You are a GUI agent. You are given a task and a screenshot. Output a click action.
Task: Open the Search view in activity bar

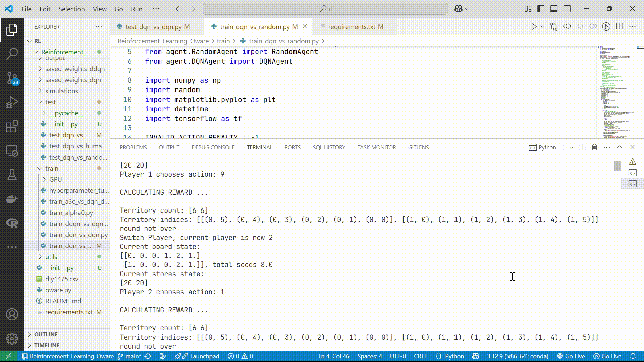12,54
